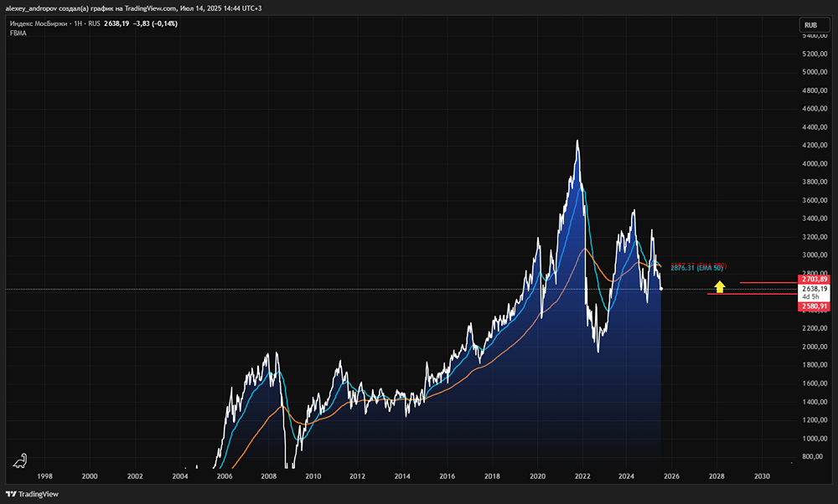The width and height of the screenshot is (838, 504).
Task: Click 800,00 on the price axis
Action: coord(812,456)
